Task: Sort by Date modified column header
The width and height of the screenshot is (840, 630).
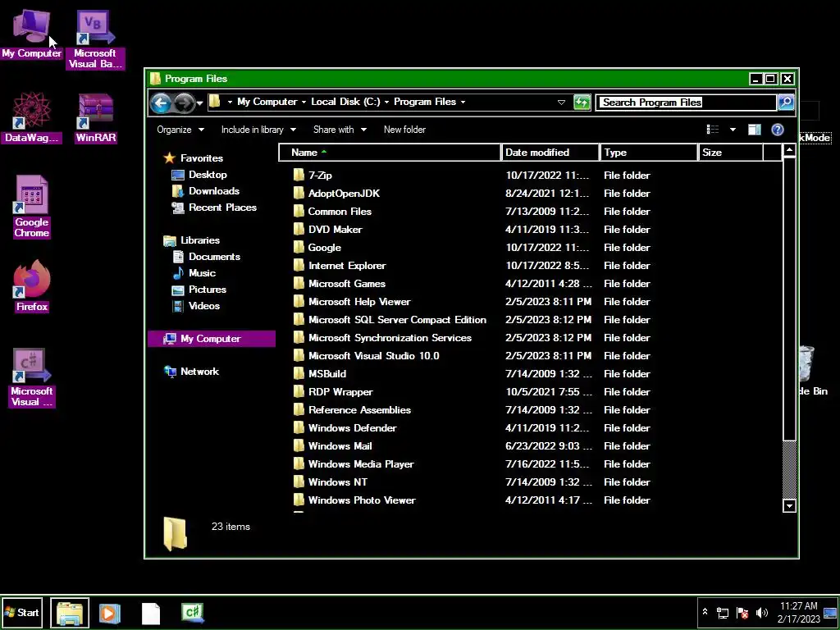Action: pos(550,153)
